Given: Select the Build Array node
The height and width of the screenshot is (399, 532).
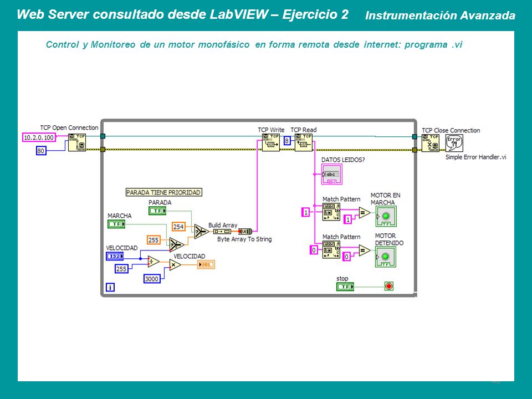Looking at the screenshot, I should 222,232.
